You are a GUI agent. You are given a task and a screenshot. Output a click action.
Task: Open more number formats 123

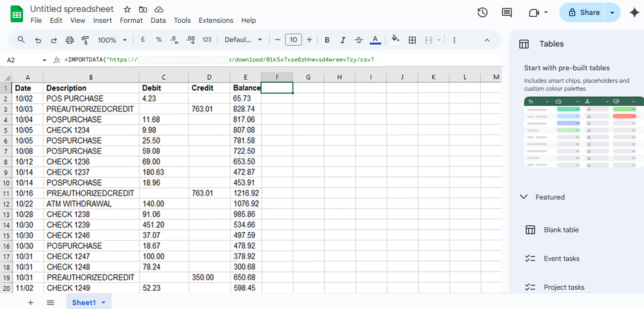click(207, 40)
